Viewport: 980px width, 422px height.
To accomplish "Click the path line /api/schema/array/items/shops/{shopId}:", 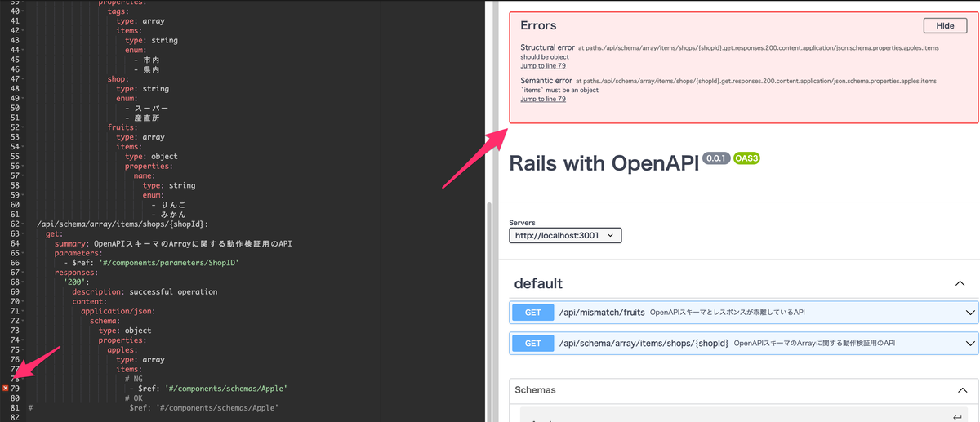I will [122, 224].
